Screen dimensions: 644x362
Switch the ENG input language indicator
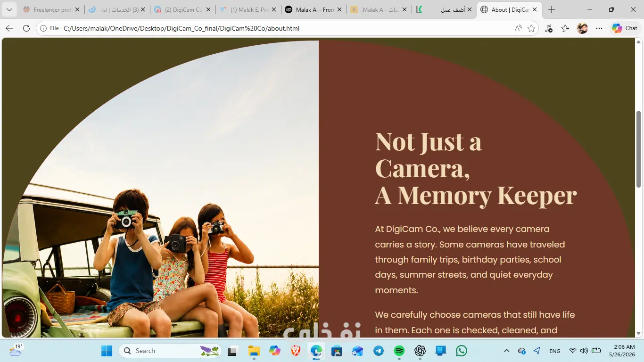(x=555, y=351)
